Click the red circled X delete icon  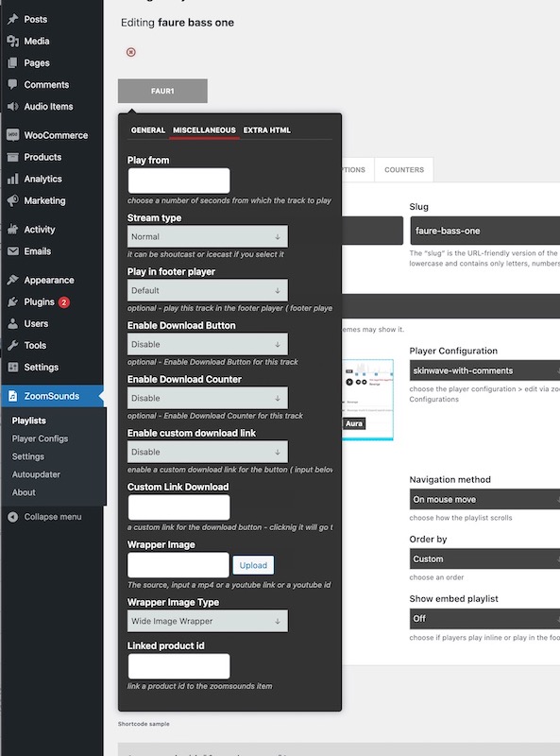[130, 52]
